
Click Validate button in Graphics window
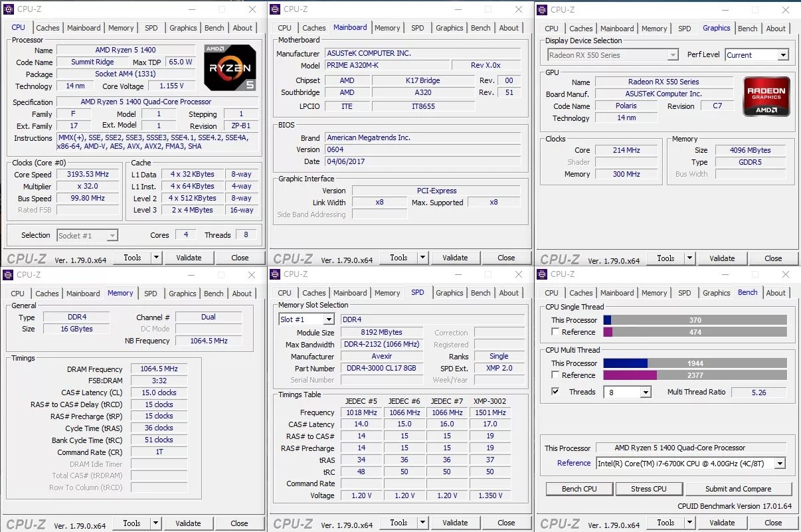pyautogui.click(x=722, y=258)
